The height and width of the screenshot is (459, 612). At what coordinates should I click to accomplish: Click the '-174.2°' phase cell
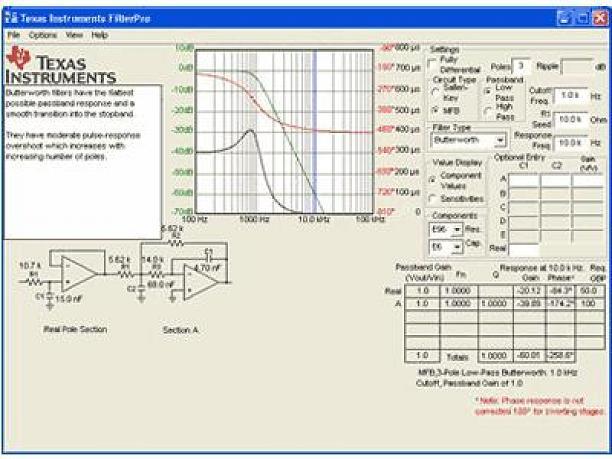pos(560,304)
